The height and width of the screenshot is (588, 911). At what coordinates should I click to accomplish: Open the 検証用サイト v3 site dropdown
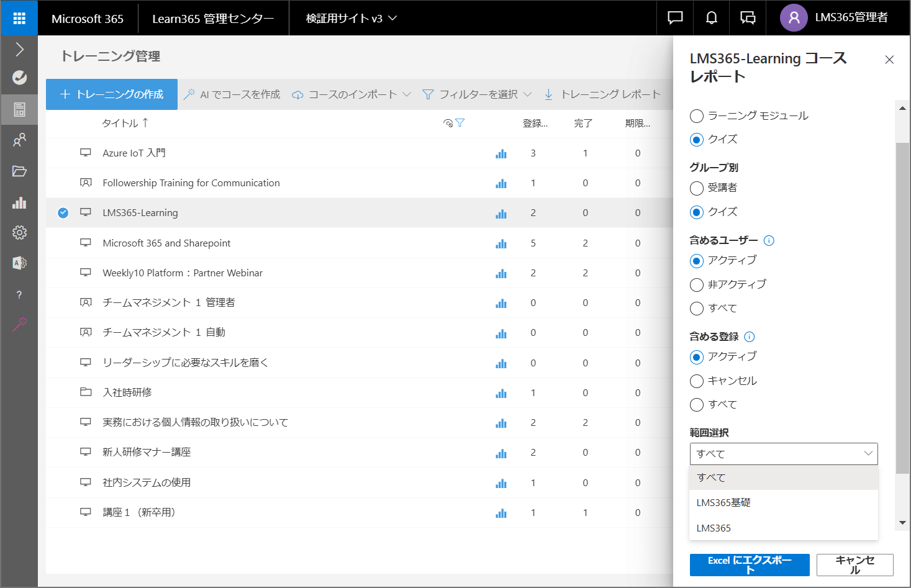coord(351,18)
